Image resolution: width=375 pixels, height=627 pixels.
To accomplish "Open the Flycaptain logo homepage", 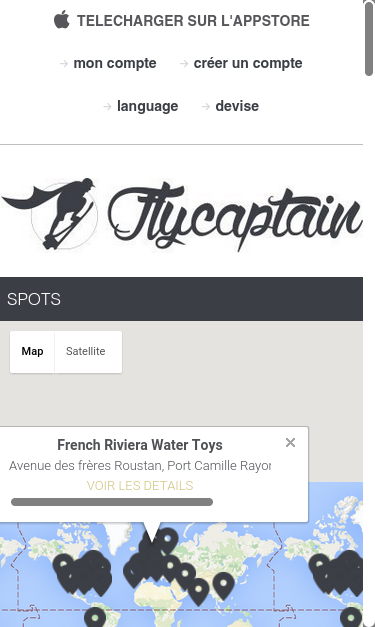I will pyautogui.click(x=182, y=215).
